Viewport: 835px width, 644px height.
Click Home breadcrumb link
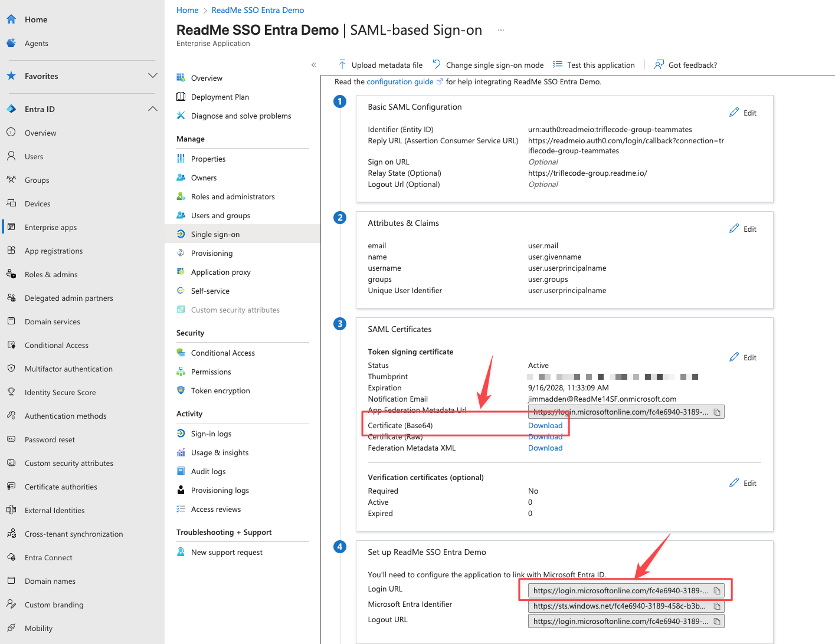pyautogui.click(x=187, y=10)
